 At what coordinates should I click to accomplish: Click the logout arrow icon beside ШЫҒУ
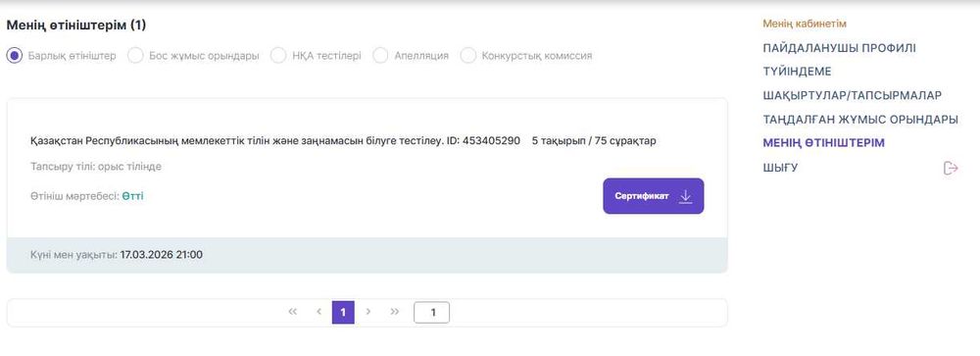(951, 169)
